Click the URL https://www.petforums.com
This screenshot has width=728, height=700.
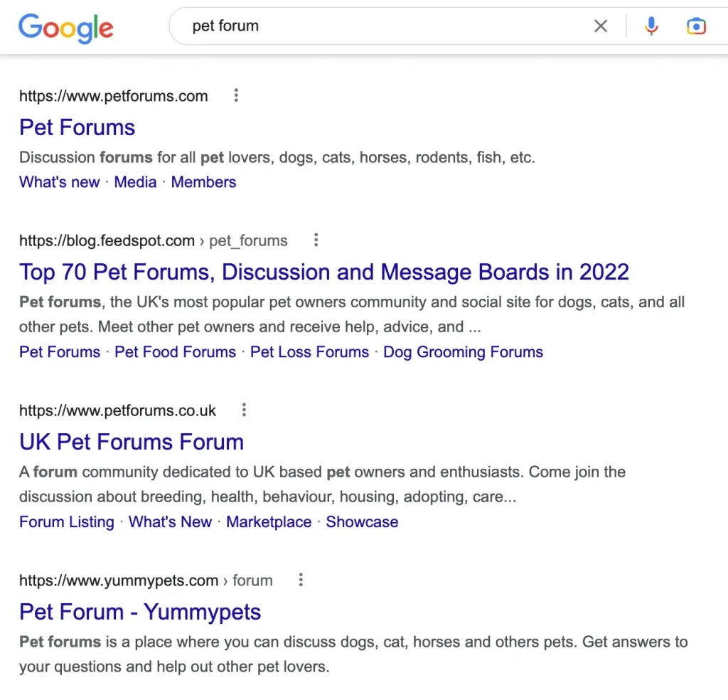click(x=114, y=96)
